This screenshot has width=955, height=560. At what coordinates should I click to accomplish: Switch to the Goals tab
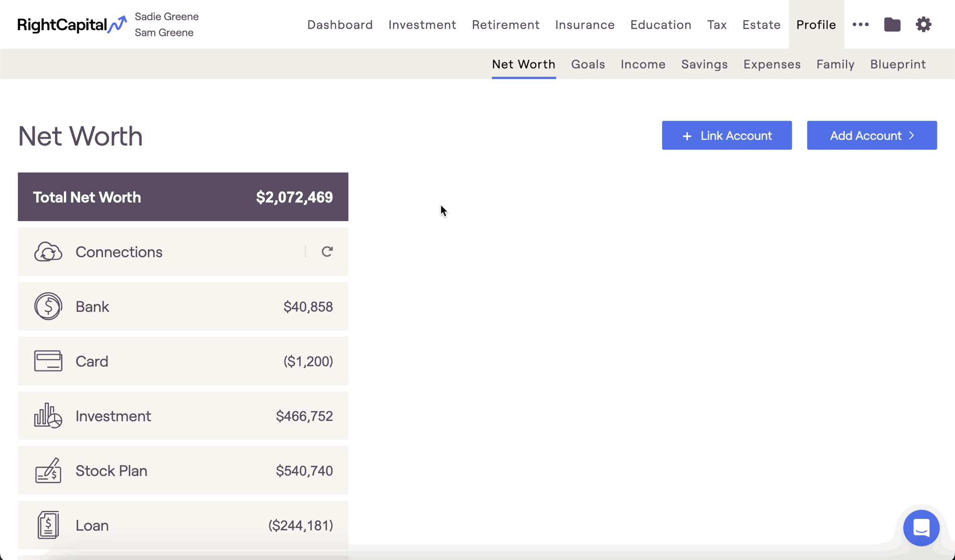pos(588,64)
